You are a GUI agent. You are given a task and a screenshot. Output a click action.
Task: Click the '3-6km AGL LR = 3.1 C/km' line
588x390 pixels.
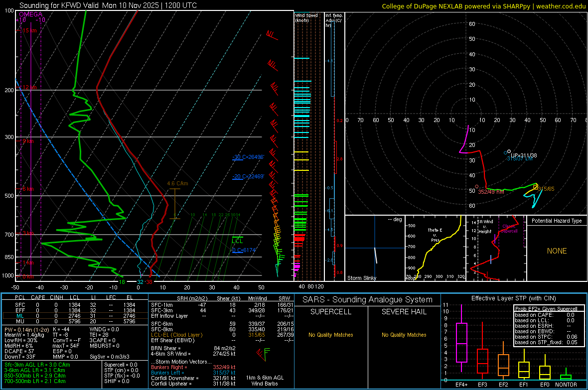tap(35, 370)
